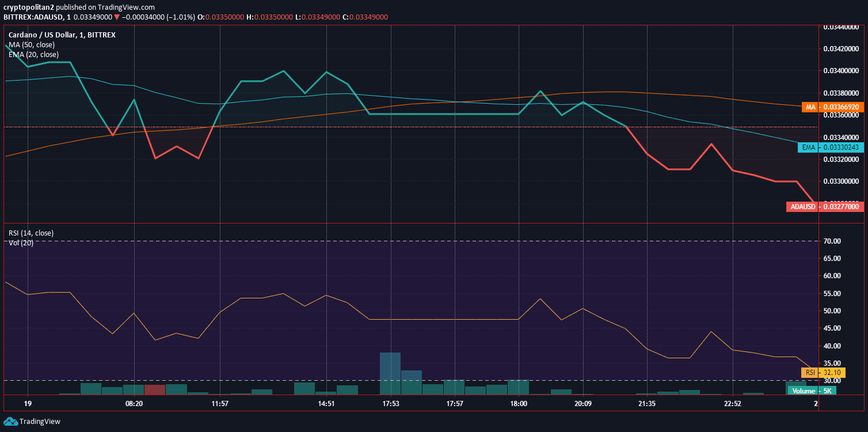
Task: Open the cryptopolitan2 published on TradingView.com text
Action: (79, 7)
